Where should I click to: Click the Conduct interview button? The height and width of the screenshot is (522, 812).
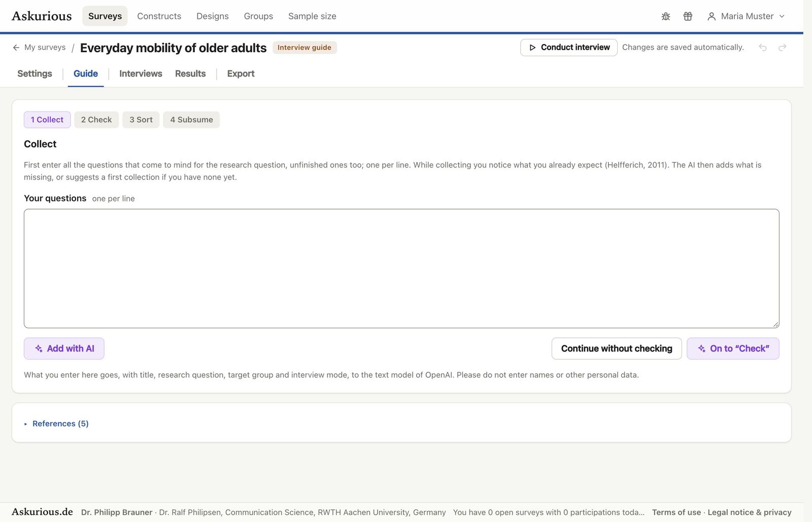click(x=569, y=47)
